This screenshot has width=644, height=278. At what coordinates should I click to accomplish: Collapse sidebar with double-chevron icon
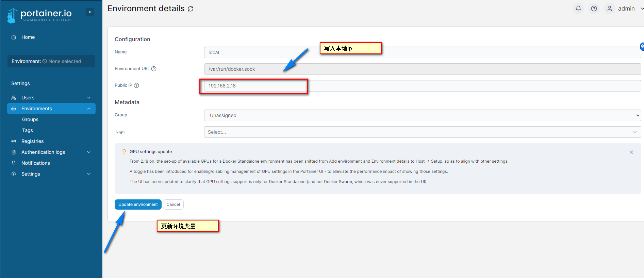[90, 12]
